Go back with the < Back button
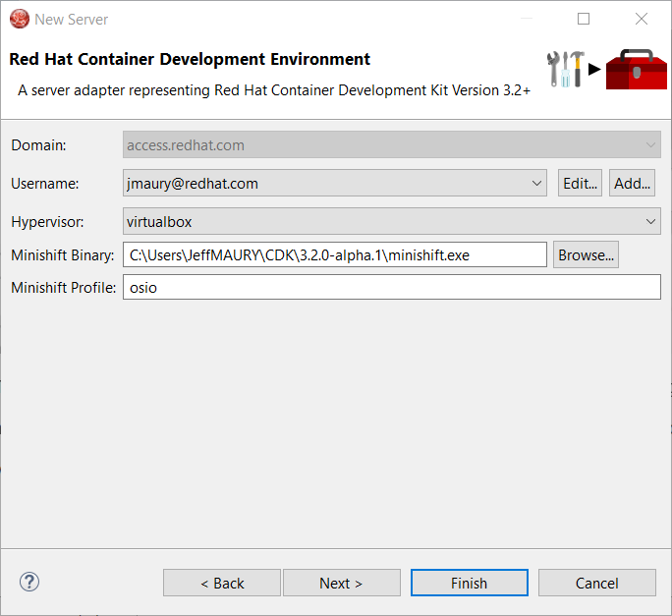The width and height of the screenshot is (672, 616). click(222, 583)
